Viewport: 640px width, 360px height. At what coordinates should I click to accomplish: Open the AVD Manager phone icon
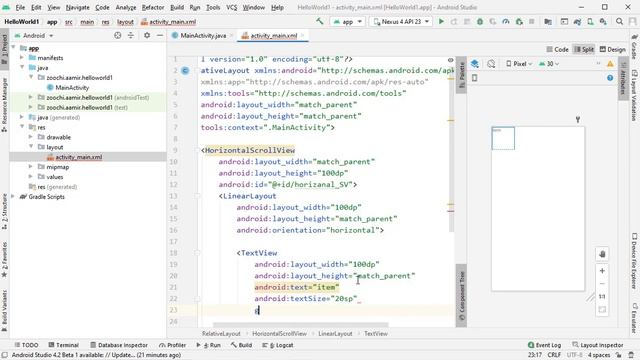(x=590, y=21)
